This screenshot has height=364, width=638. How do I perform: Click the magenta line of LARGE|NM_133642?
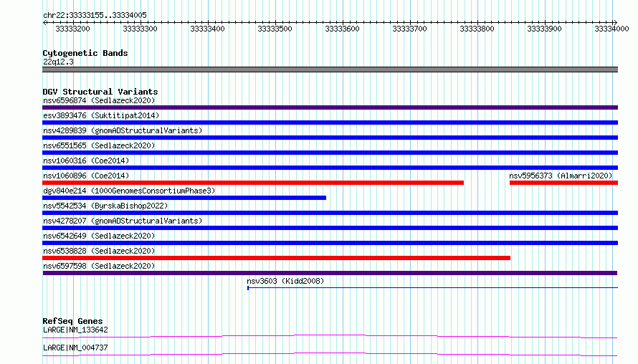click(x=330, y=336)
